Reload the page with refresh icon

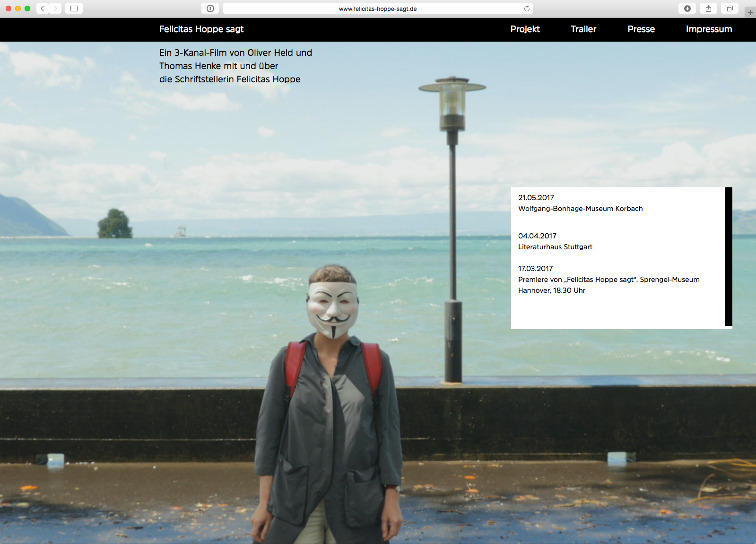pyautogui.click(x=527, y=9)
